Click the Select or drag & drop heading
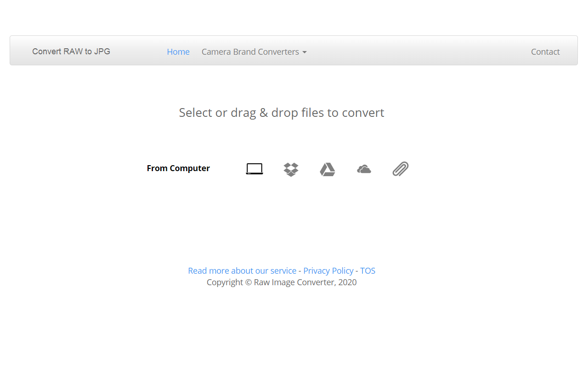Image resolution: width=588 pixels, height=368 pixels. (x=282, y=113)
